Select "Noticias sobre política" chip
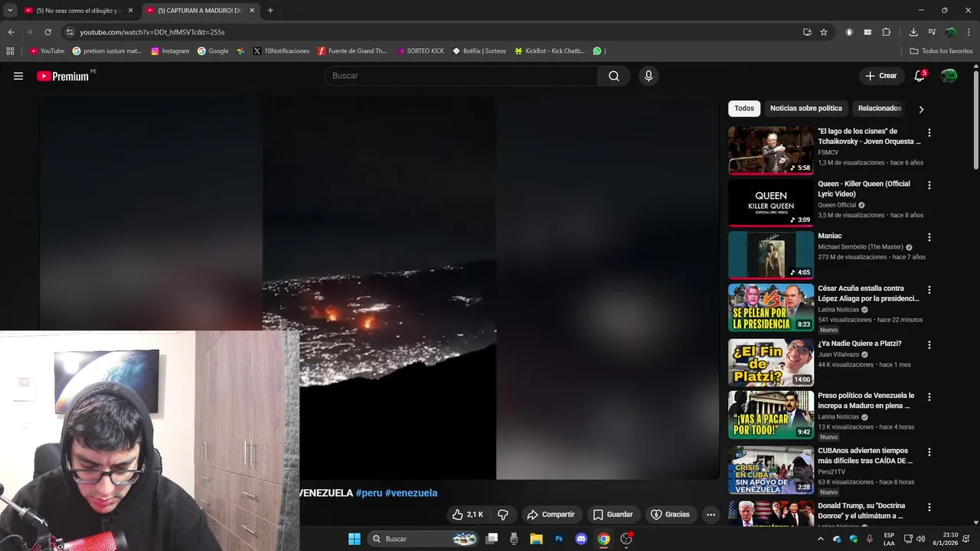This screenshot has height=551, width=980. click(806, 109)
